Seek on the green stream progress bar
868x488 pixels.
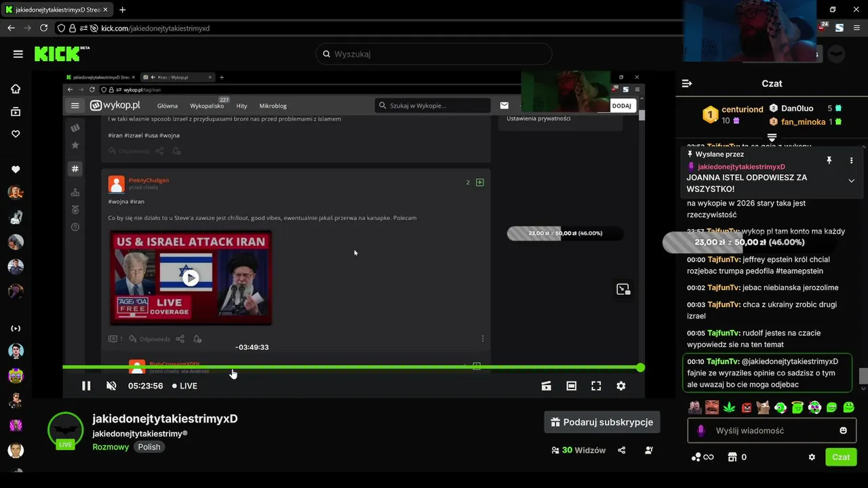[351, 367]
